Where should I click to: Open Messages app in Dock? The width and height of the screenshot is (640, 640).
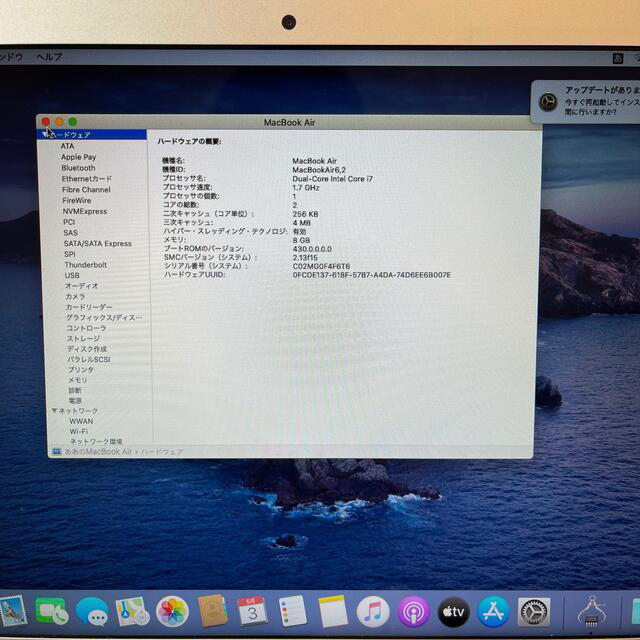click(92, 611)
